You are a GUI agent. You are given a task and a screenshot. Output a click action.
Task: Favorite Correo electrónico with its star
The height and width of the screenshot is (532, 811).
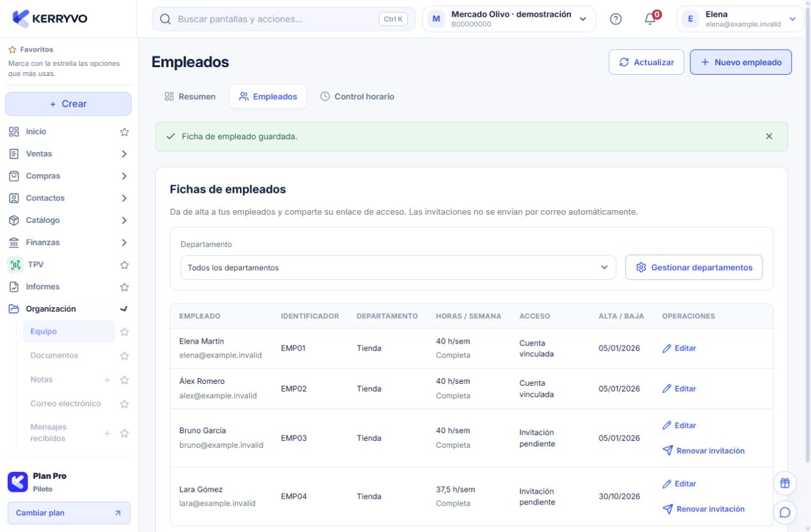pyautogui.click(x=125, y=404)
